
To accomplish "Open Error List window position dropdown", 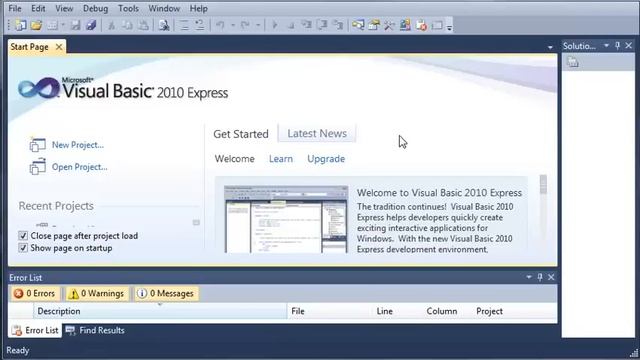I will [x=529, y=277].
